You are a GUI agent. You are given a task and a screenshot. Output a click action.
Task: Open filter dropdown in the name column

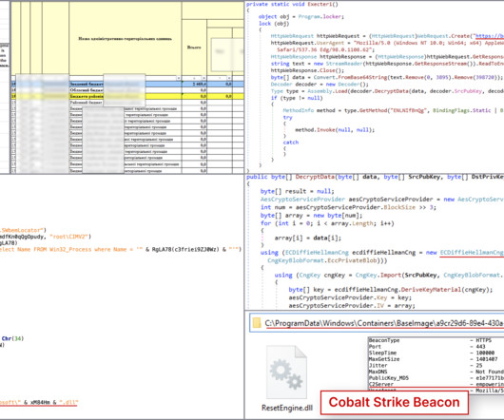(x=179, y=78)
